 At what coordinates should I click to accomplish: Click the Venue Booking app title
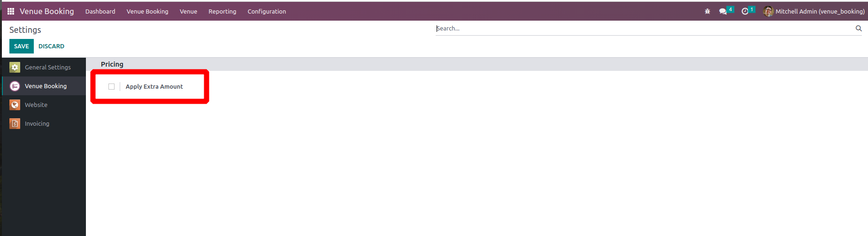(47, 11)
